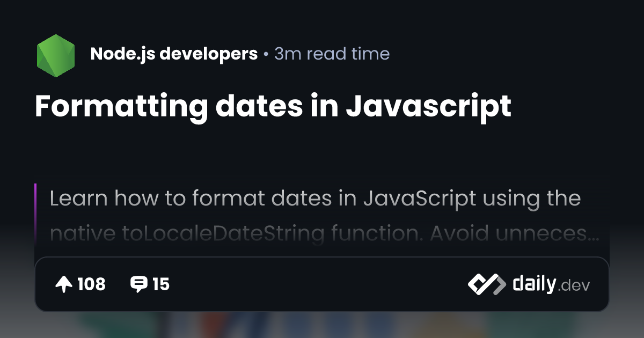Viewport: 644px width, 338px height.
Task: Click the daily.dev logo mark
Action: coord(487,284)
